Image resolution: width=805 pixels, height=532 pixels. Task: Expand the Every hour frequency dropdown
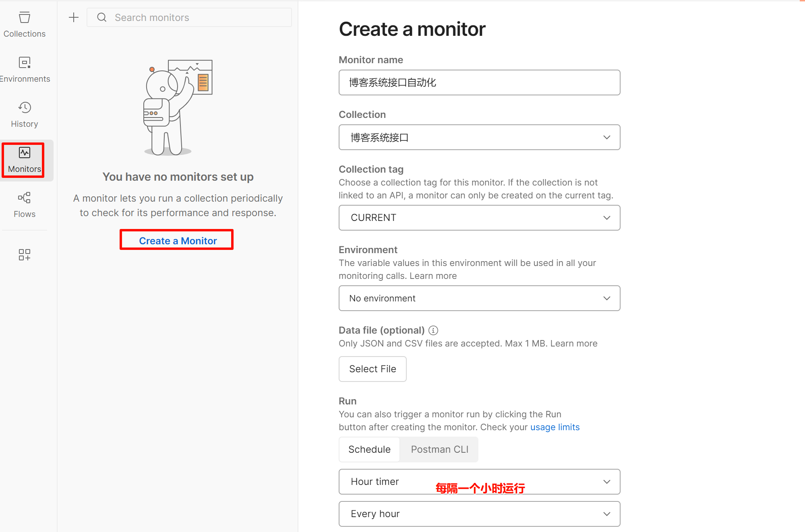479,514
